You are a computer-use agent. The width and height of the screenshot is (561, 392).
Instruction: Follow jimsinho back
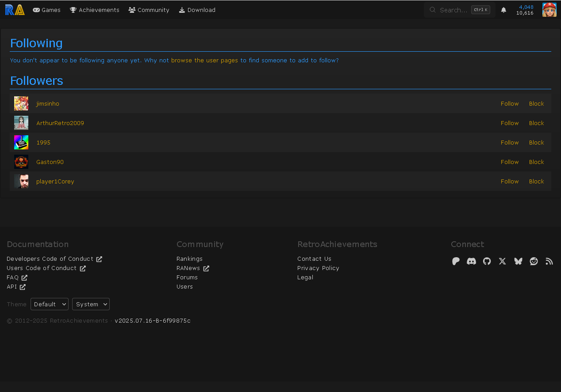coord(510,103)
